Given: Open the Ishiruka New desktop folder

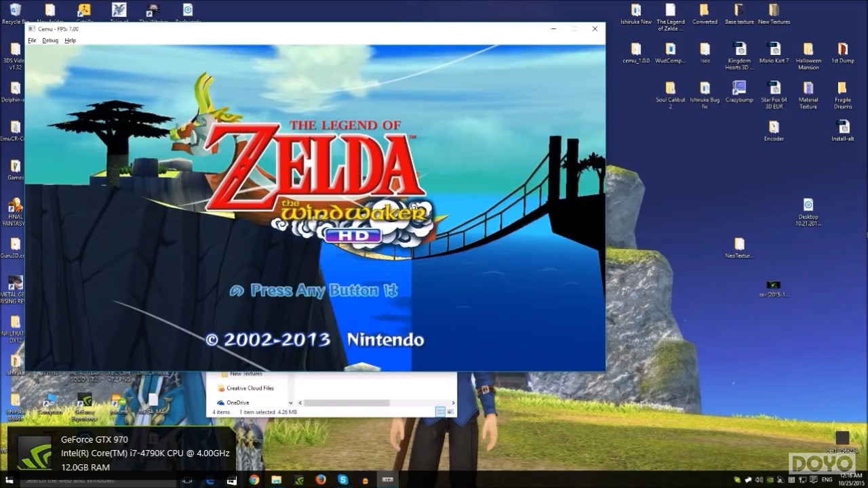Looking at the screenshot, I should (636, 14).
